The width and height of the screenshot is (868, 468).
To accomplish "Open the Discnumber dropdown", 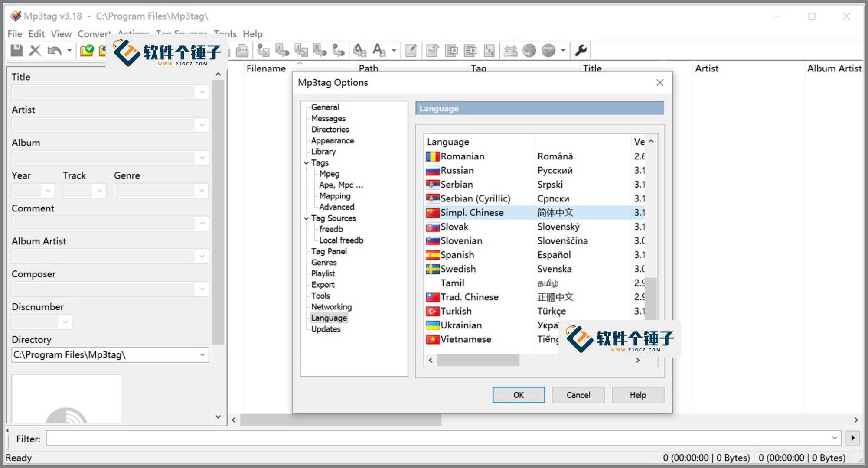I will point(65,322).
